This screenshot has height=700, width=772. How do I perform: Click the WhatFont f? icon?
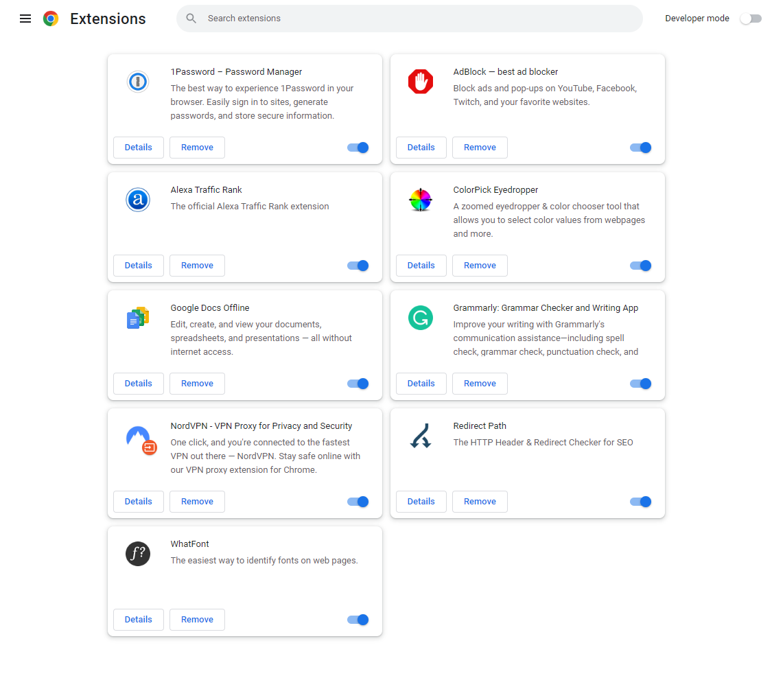pos(138,554)
